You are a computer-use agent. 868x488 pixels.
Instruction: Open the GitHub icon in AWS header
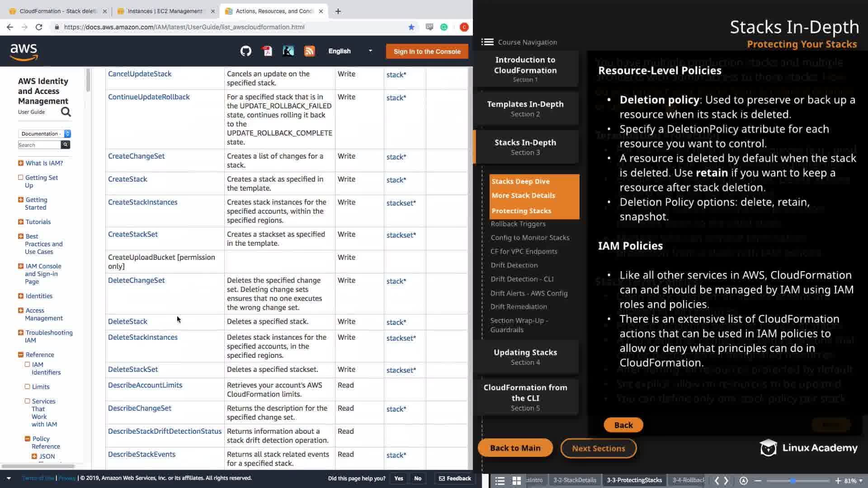click(x=245, y=51)
